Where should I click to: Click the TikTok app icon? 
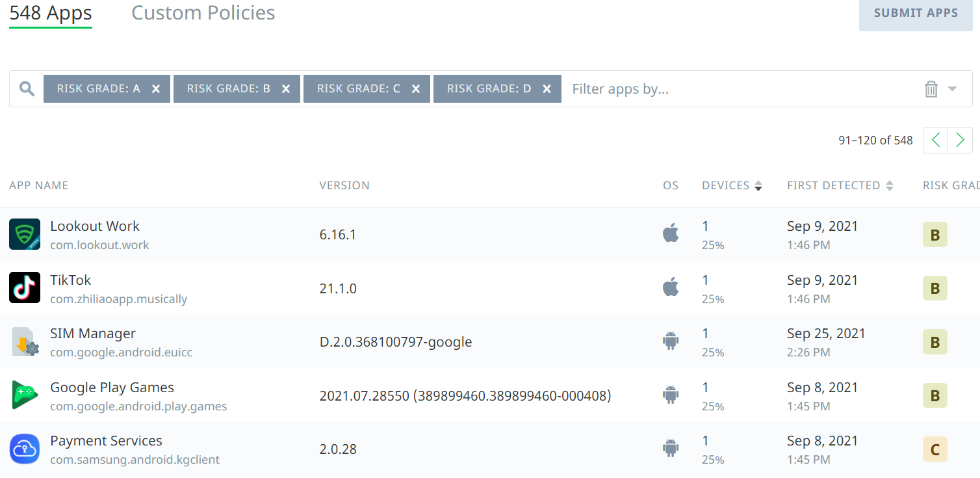click(x=25, y=288)
